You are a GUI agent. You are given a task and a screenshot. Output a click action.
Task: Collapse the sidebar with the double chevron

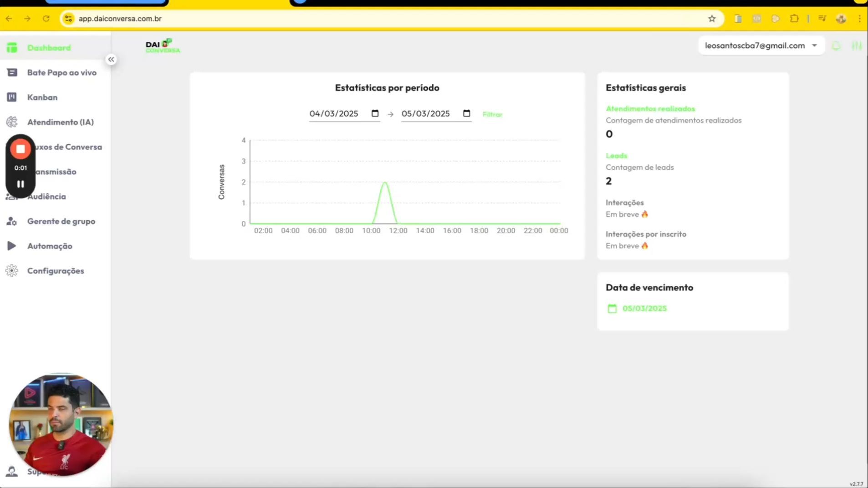pyautogui.click(x=111, y=60)
